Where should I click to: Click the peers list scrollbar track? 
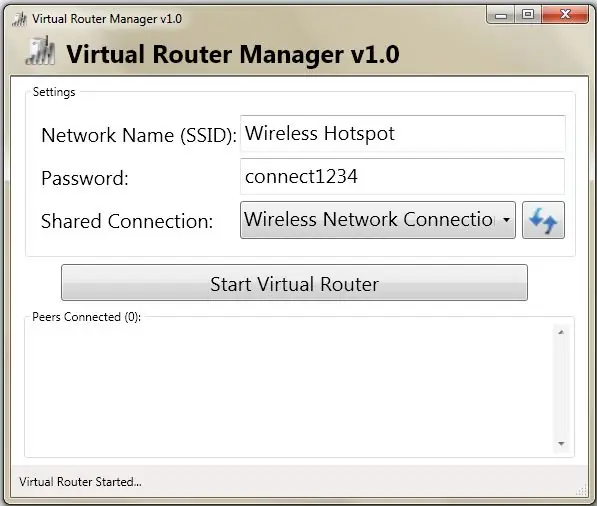[561, 388]
